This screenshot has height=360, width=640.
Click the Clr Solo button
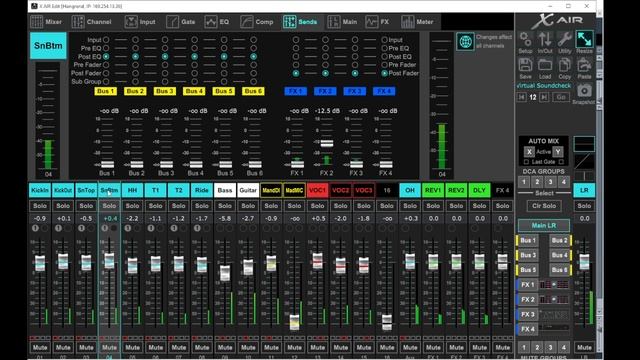(x=544, y=206)
